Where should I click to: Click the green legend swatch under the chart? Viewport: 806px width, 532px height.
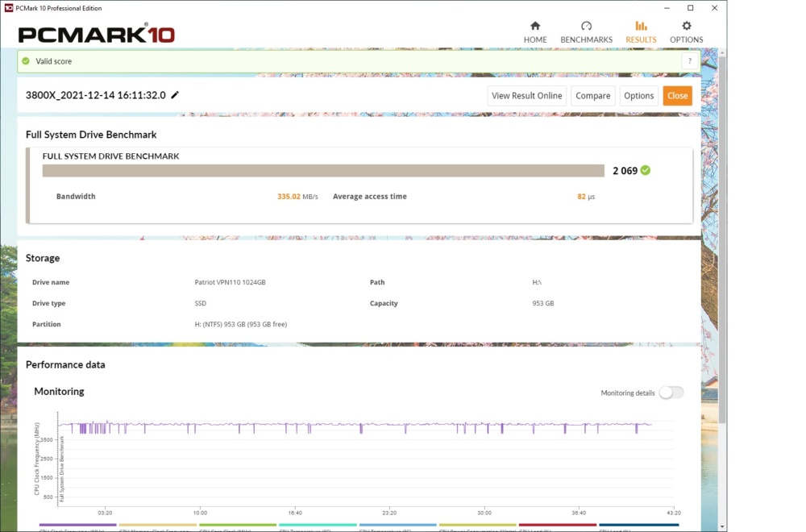coord(238,525)
